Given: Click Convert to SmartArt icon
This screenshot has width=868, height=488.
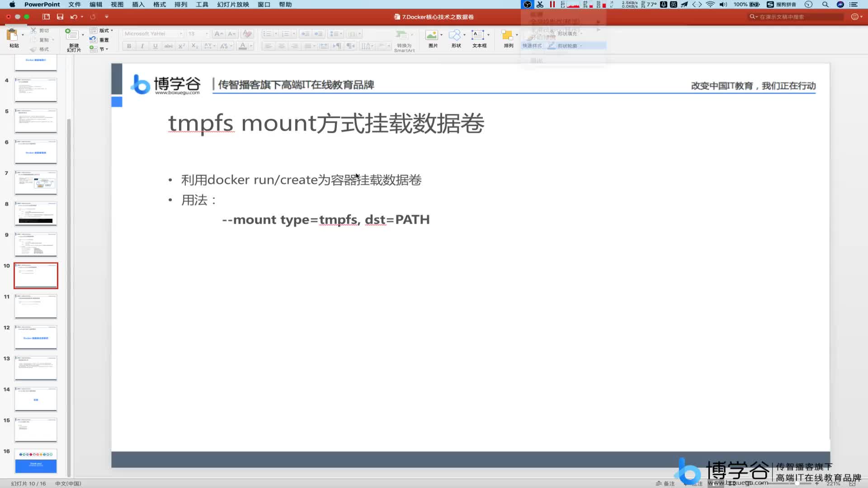Looking at the screenshot, I should pyautogui.click(x=401, y=35).
